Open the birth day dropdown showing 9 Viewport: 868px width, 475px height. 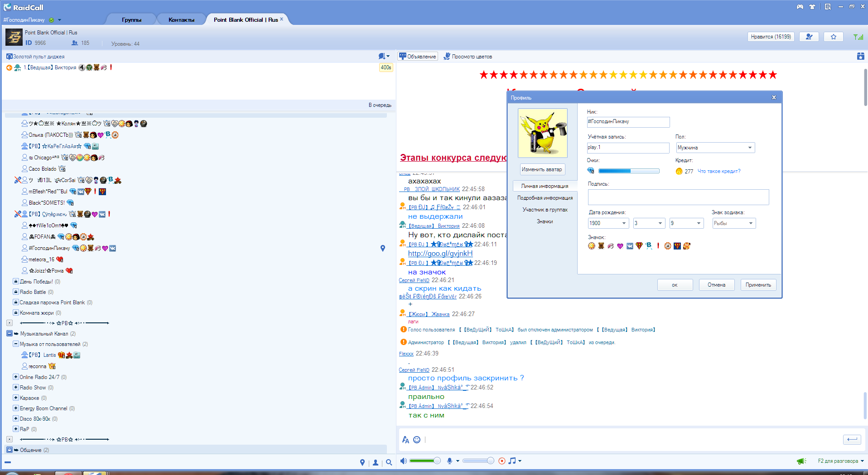coord(686,223)
